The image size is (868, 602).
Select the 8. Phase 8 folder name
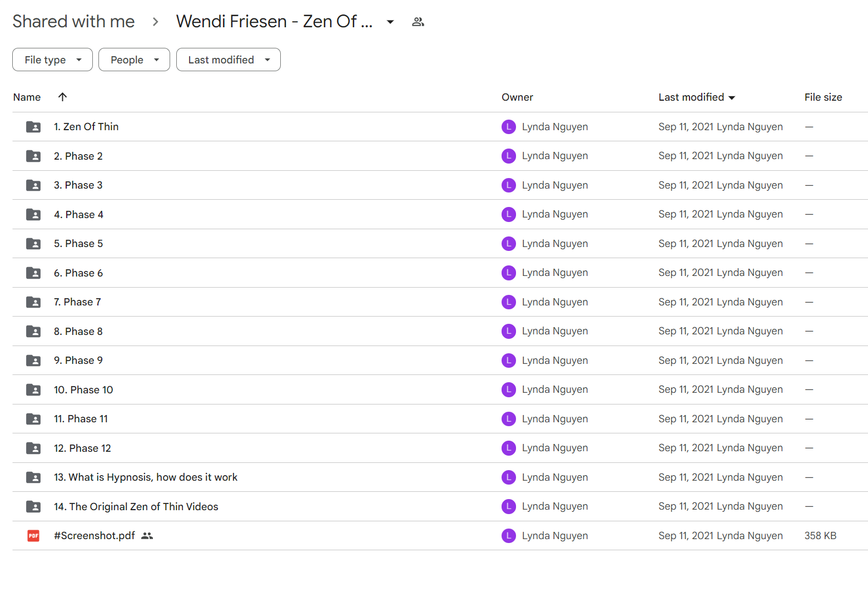(78, 332)
